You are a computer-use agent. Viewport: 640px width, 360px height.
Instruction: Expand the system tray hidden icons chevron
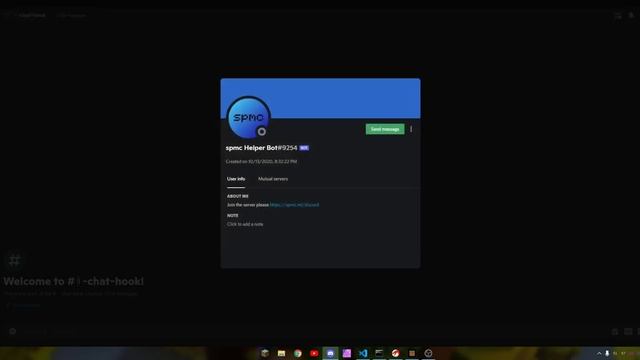pyautogui.click(x=599, y=353)
